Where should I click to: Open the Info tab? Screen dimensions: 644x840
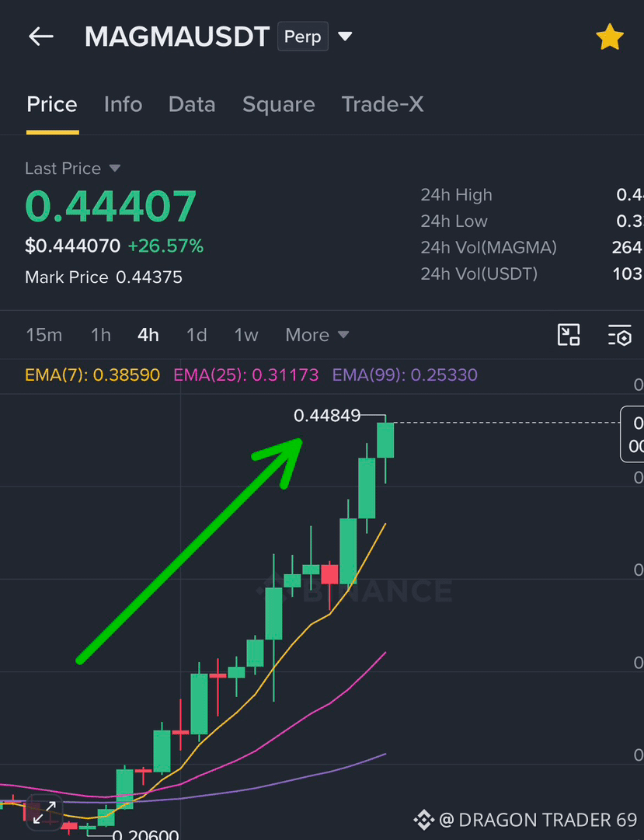tap(124, 104)
